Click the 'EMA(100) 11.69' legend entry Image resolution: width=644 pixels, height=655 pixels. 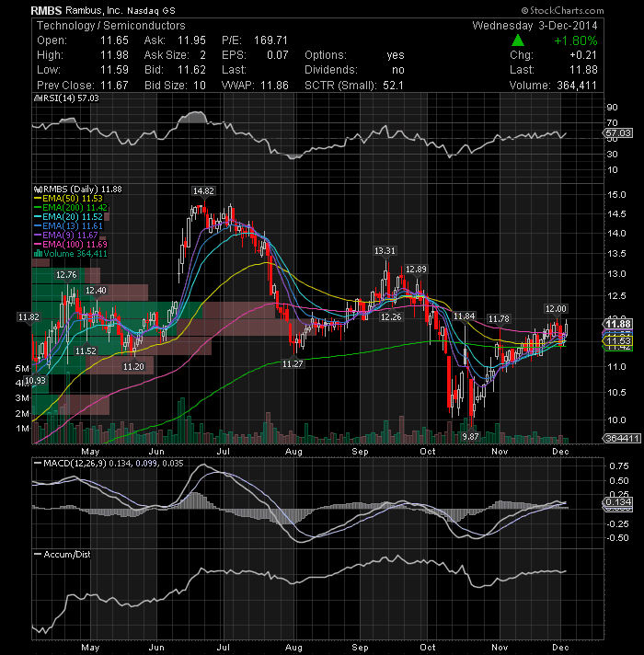pyautogui.click(x=75, y=245)
